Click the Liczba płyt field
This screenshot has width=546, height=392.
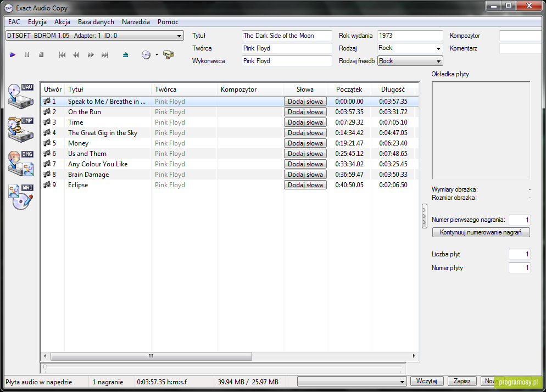tap(520, 254)
